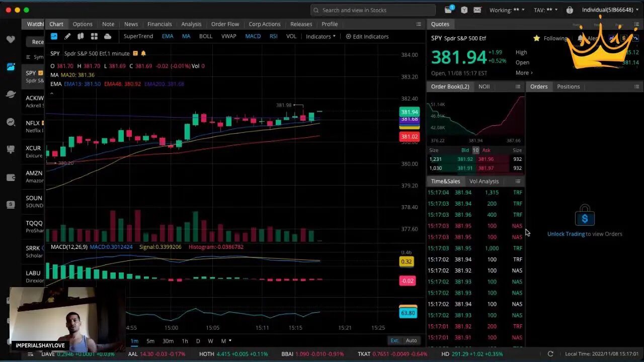Toggle the MA indicator
The height and width of the screenshot is (362, 644).
tap(186, 36)
